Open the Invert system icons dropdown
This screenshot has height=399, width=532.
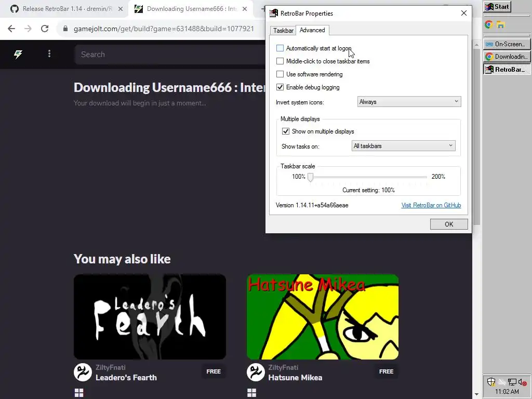click(x=409, y=102)
